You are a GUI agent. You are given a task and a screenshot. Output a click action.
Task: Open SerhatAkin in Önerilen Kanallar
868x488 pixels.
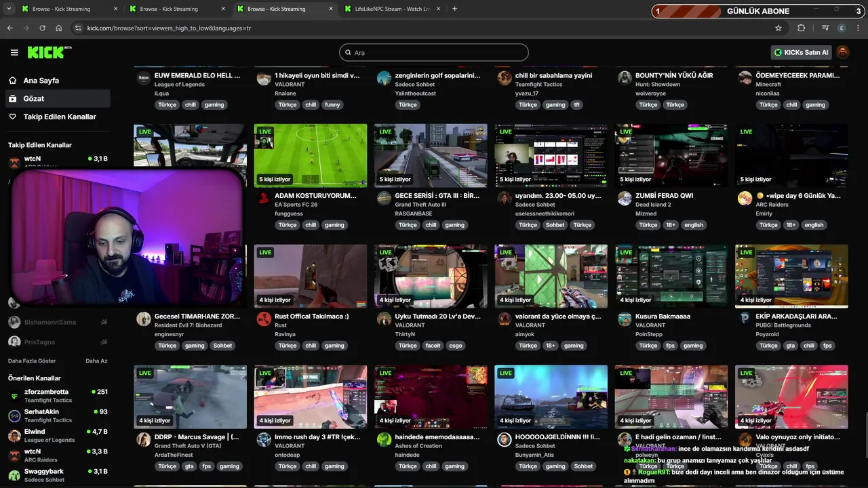[57, 415]
